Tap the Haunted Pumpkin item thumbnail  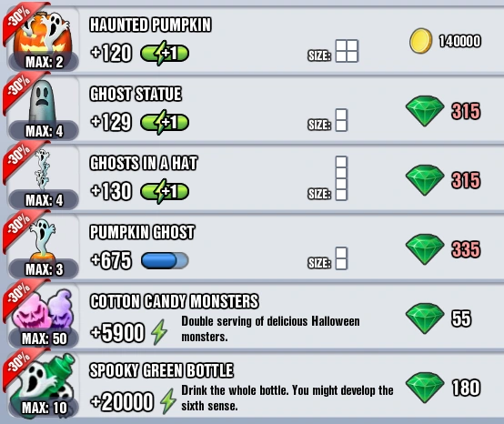click(x=43, y=40)
